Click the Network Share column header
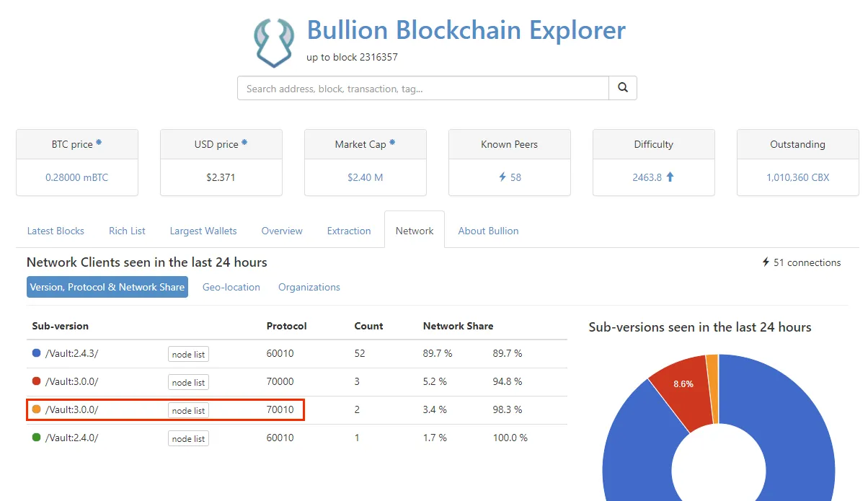This screenshot has height=501, width=868. 458,326
